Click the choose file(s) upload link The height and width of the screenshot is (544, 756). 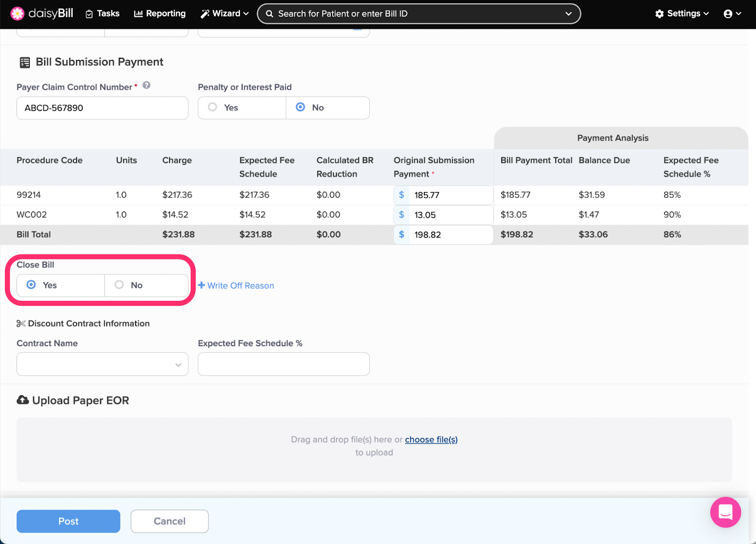pyautogui.click(x=431, y=440)
